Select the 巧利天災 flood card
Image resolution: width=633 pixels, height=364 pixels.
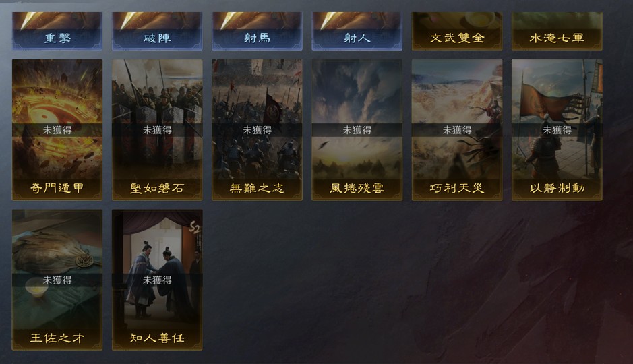(456, 129)
